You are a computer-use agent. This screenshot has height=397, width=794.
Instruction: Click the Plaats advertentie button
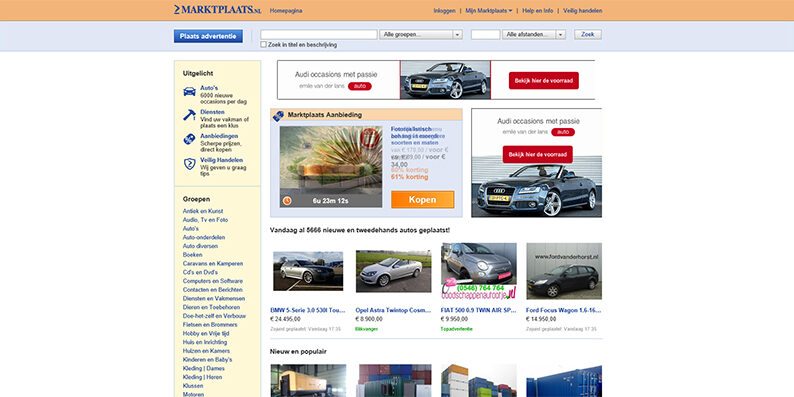click(x=208, y=36)
